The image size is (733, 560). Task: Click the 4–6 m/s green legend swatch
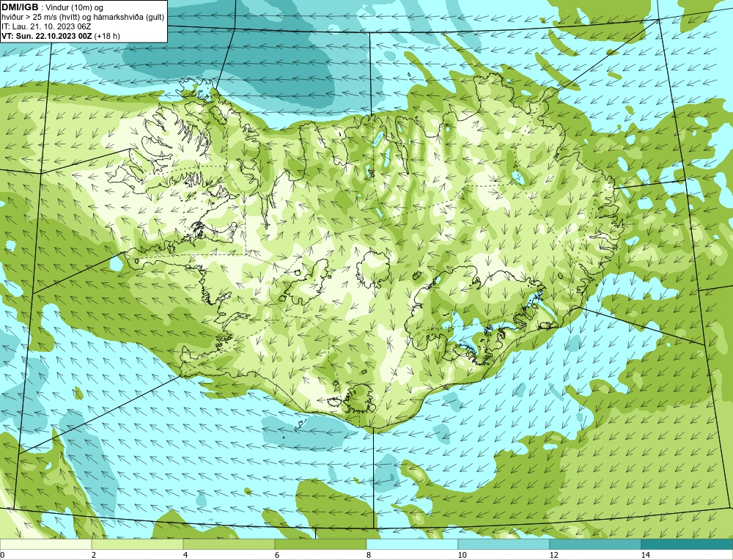tap(229, 545)
